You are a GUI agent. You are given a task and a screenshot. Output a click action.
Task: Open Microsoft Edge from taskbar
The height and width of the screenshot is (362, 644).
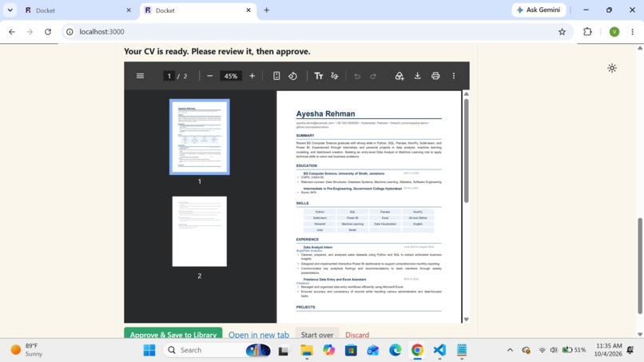395,350
